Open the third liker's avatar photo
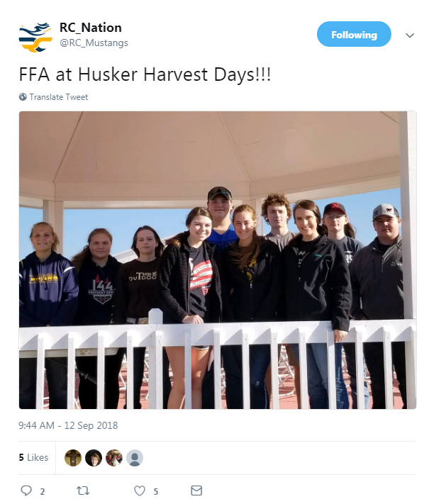The image size is (424, 504). 114,458
